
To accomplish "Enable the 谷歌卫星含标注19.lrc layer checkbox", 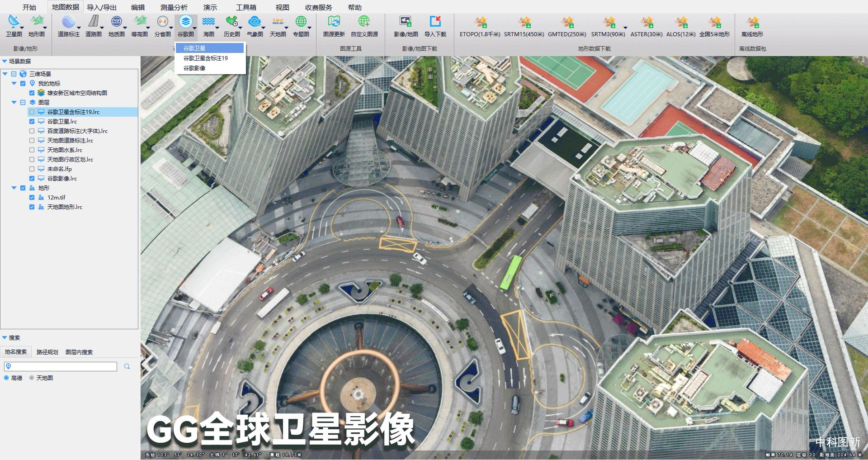I will [32, 112].
